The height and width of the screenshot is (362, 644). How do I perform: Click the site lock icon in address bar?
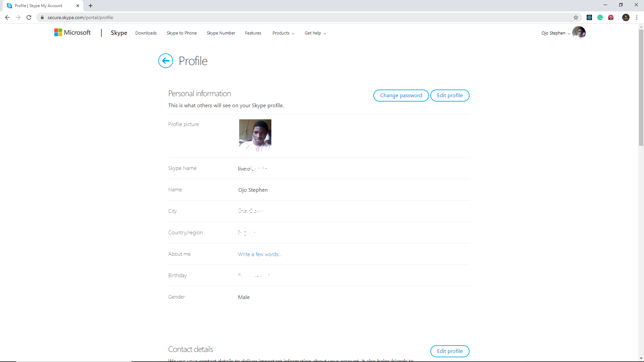tap(42, 17)
